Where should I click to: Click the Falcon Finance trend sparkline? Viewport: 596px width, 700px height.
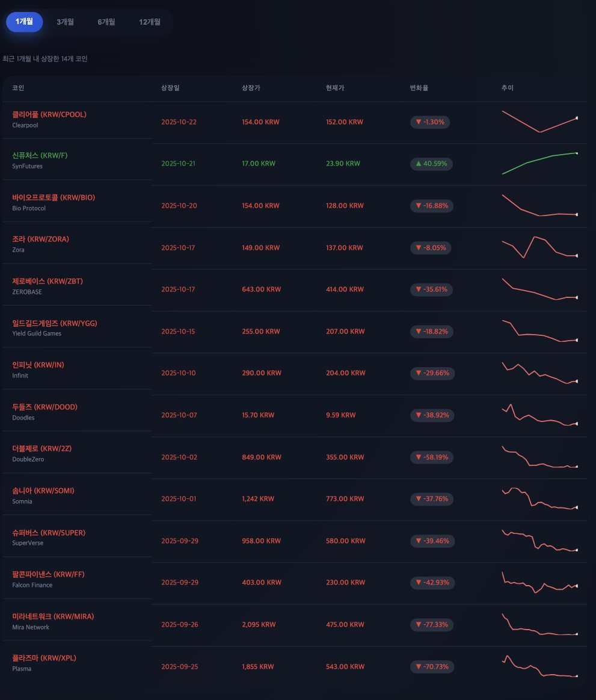tap(540, 582)
